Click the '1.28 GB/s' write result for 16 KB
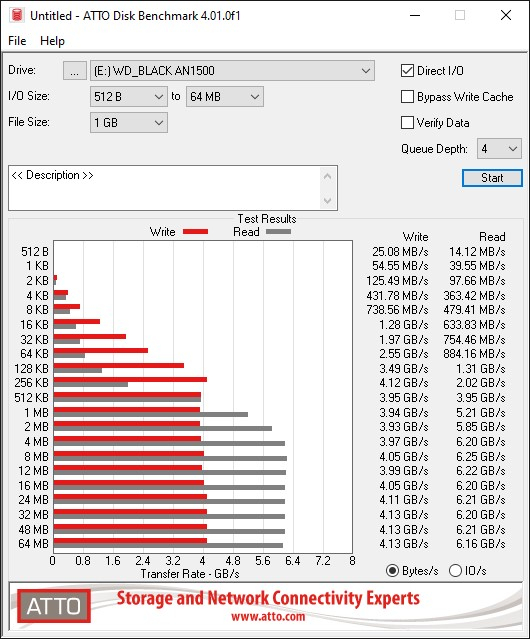 404,324
